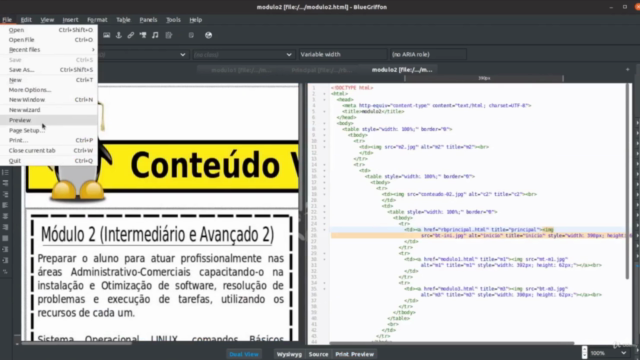Select Close current tab in File menu
This screenshot has height=360, width=640.
tap(49, 150)
